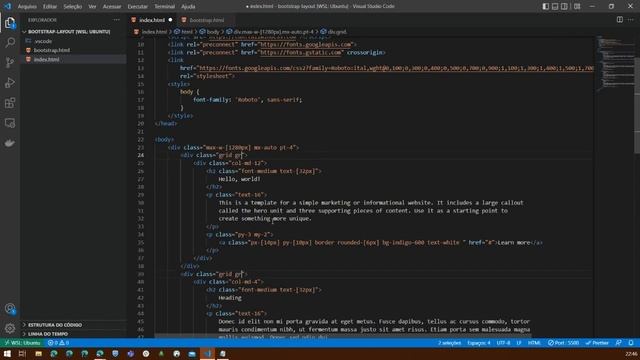The image size is (640, 360).
Task: Click the Prettier status bar item
Action: pos(597,343)
